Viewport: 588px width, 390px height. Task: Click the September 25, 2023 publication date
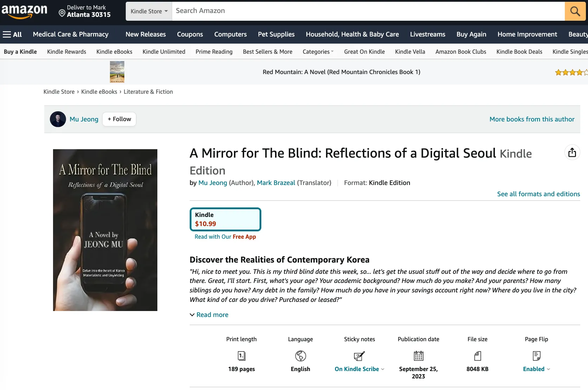click(x=418, y=373)
